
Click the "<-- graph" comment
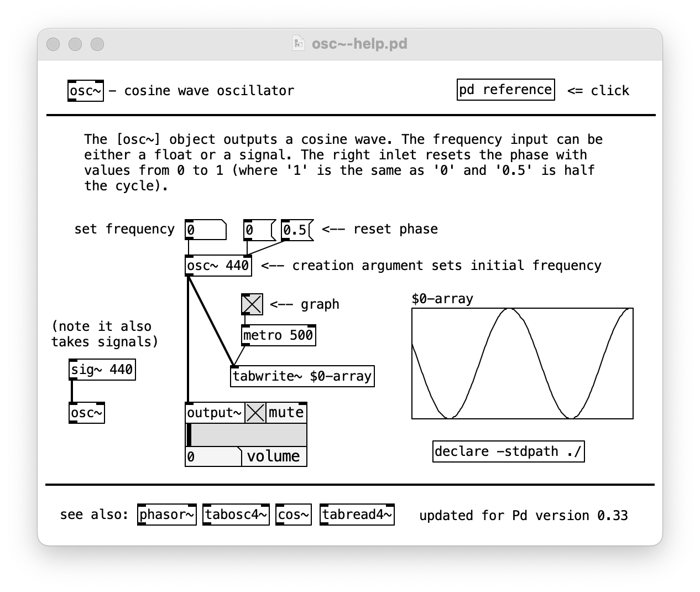click(x=305, y=304)
